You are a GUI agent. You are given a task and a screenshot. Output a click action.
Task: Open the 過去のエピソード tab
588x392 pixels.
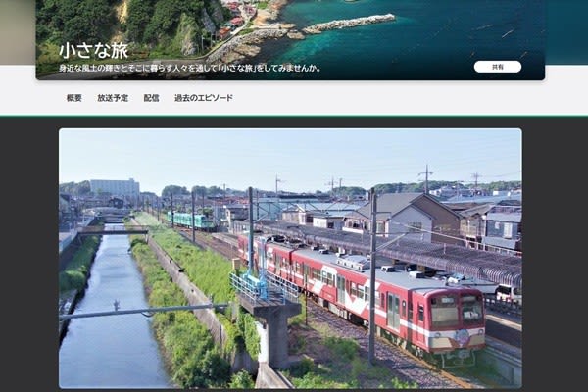point(204,98)
